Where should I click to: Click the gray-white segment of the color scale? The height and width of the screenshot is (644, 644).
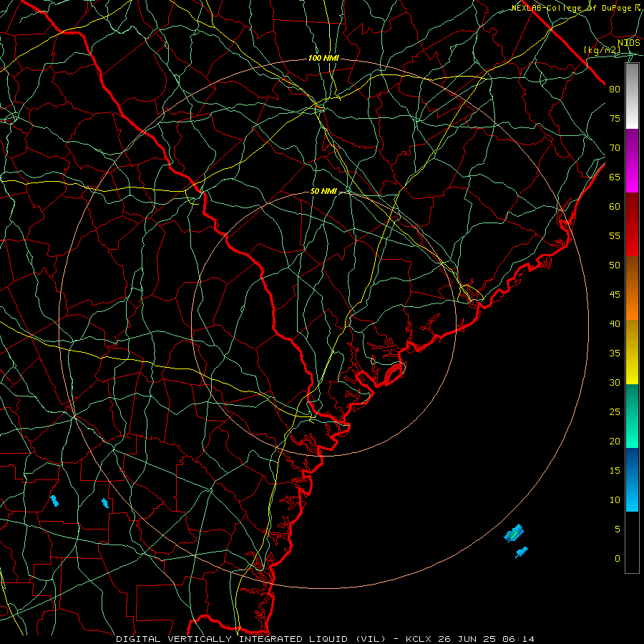(632, 96)
